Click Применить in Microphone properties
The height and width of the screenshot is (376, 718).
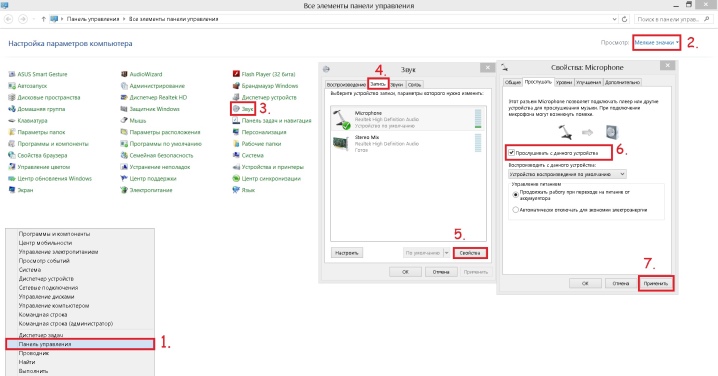click(x=656, y=283)
